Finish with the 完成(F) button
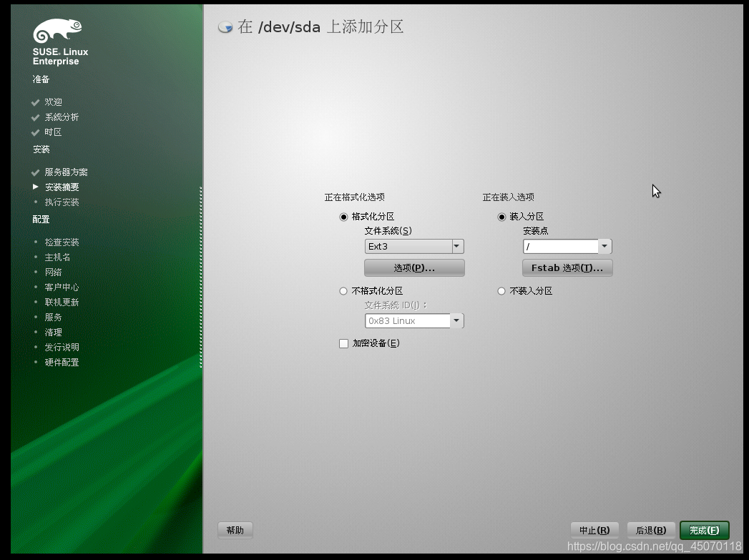Screen dimensions: 749x560 705,530
